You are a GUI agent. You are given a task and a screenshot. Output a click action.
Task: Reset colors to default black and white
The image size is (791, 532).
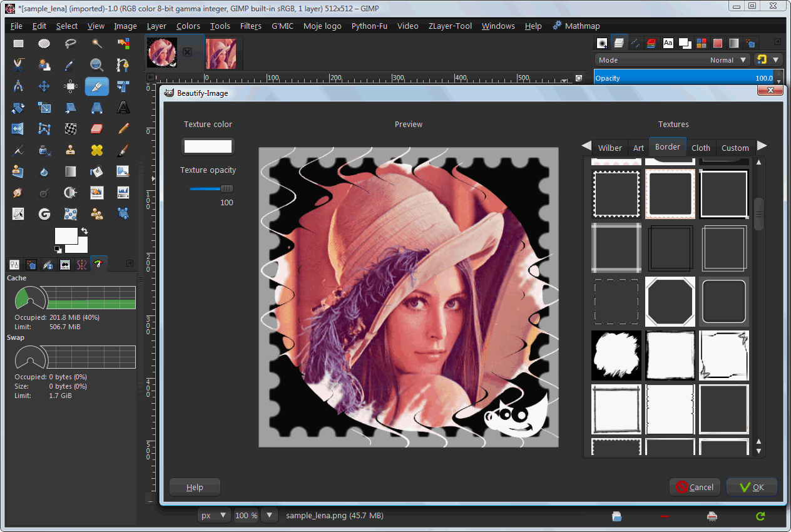pos(58,249)
